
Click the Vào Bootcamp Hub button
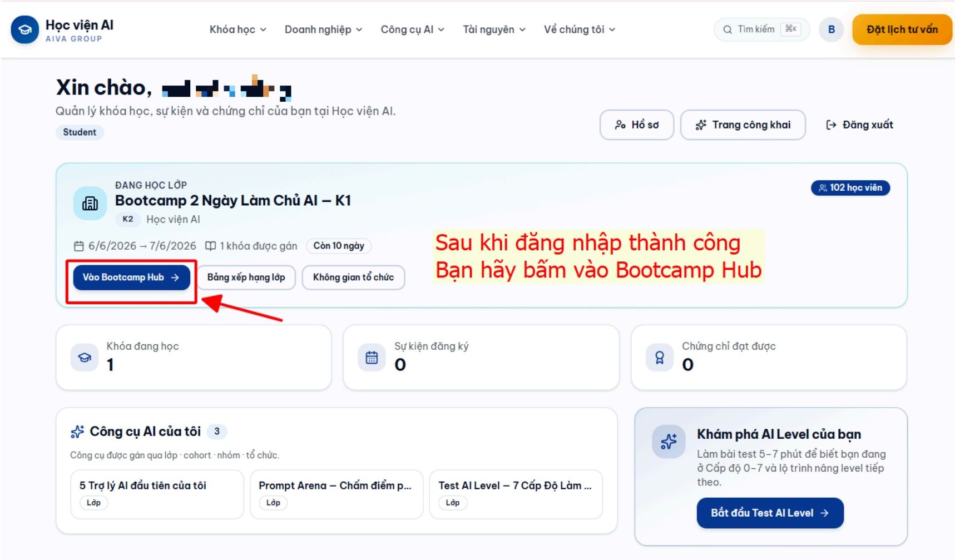coord(131,277)
